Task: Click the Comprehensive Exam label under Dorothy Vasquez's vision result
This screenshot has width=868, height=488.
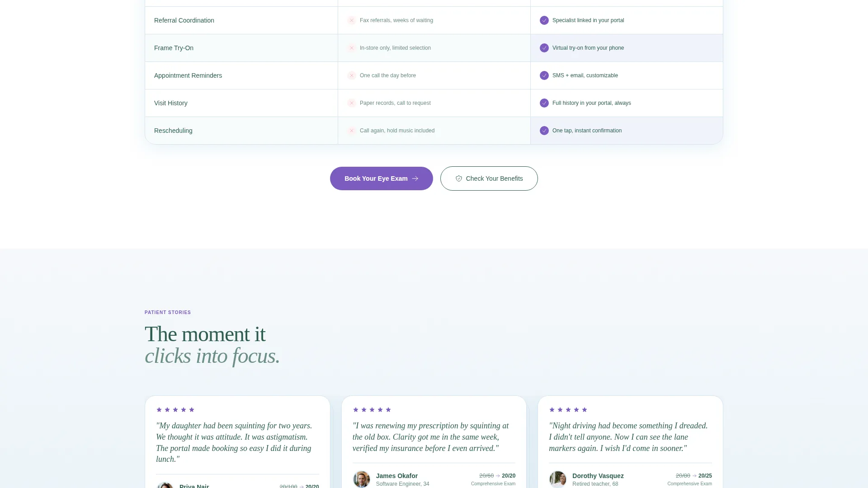Action: tap(689, 484)
